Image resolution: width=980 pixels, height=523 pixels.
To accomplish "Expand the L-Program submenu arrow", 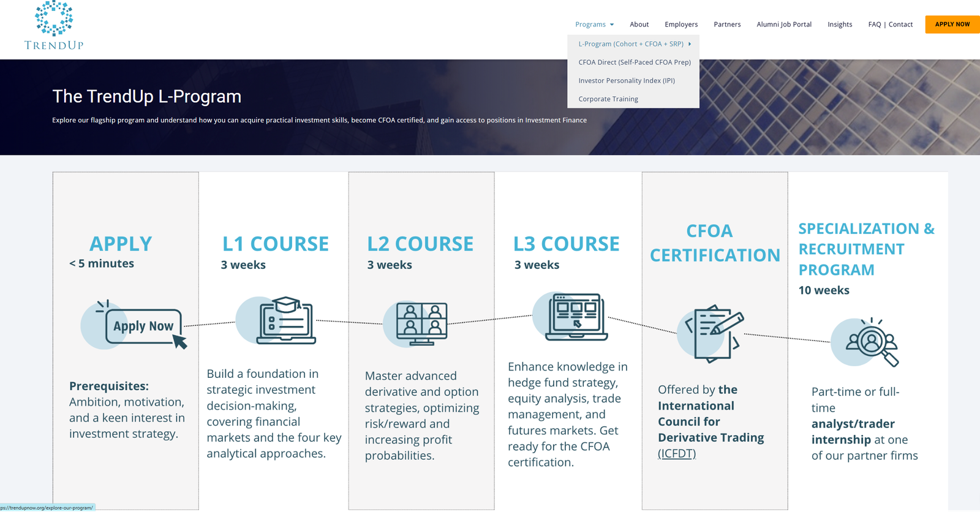I will click(690, 44).
